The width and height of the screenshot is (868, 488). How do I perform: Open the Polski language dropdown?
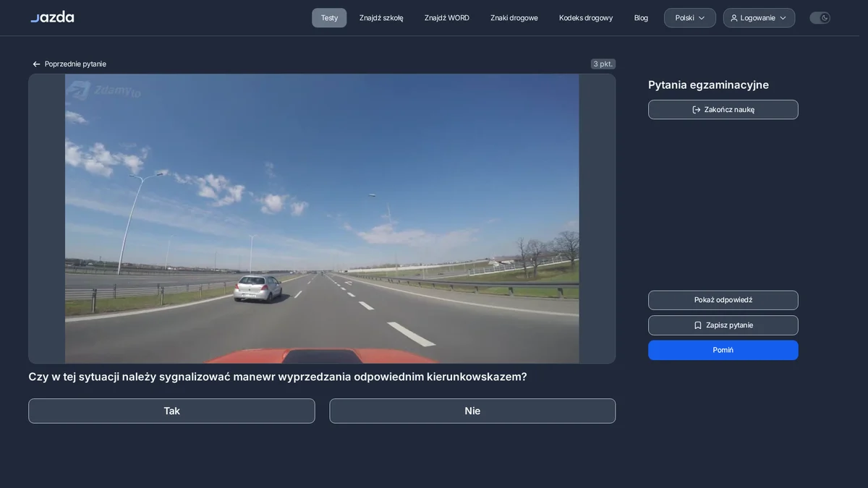point(690,18)
